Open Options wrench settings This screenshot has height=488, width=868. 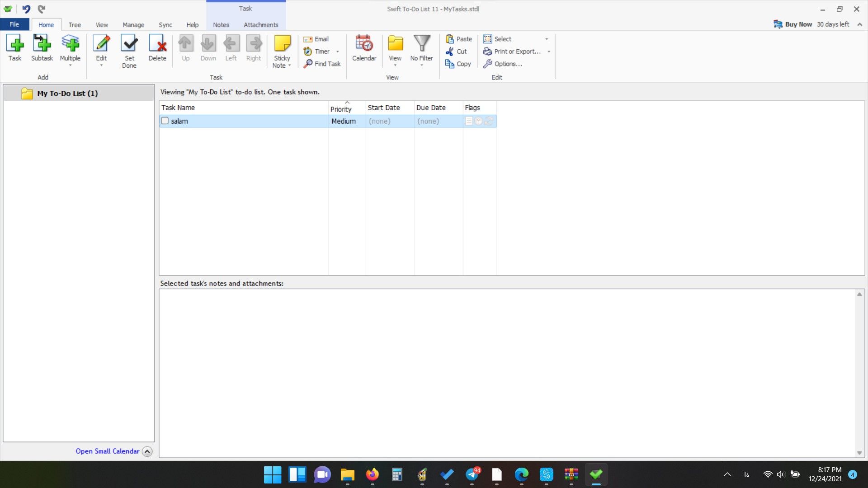[x=502, y=64]
